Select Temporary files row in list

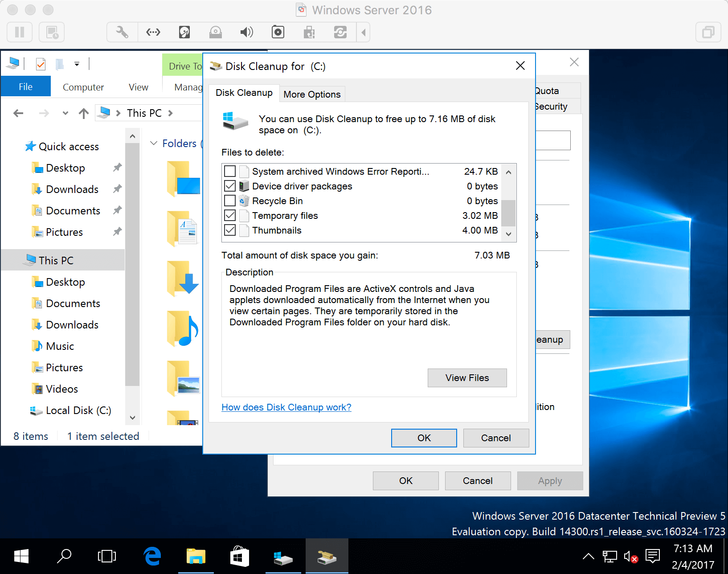click(361, 215)
